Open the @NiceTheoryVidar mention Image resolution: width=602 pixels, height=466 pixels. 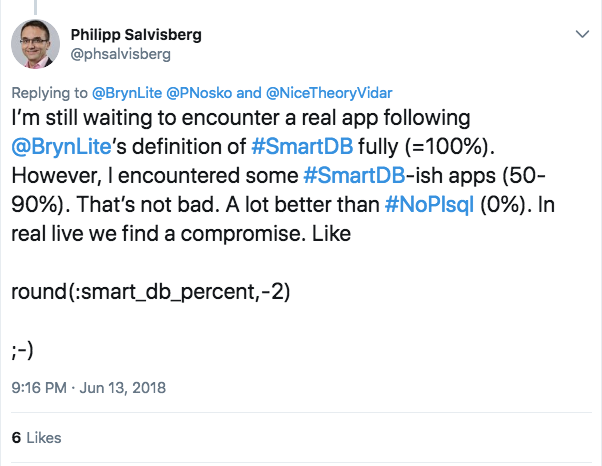click(x=329, y=93)
